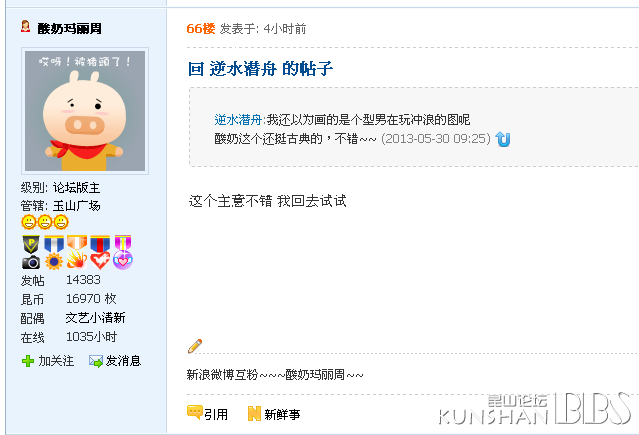Click the 玉山广场 forum section name

pyautogui.click(x=77, y=205)
